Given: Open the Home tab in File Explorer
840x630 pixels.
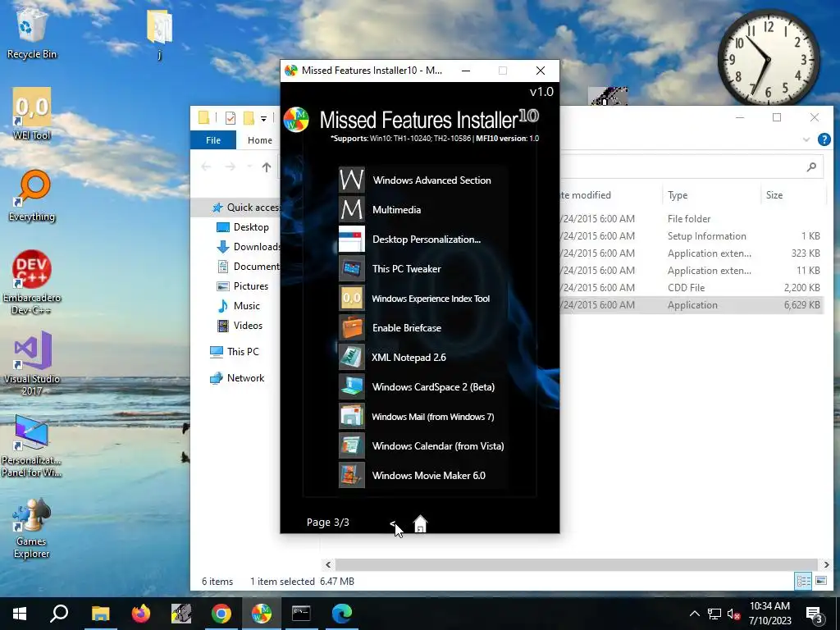Looking at the screenshot, I should point(260,139).
